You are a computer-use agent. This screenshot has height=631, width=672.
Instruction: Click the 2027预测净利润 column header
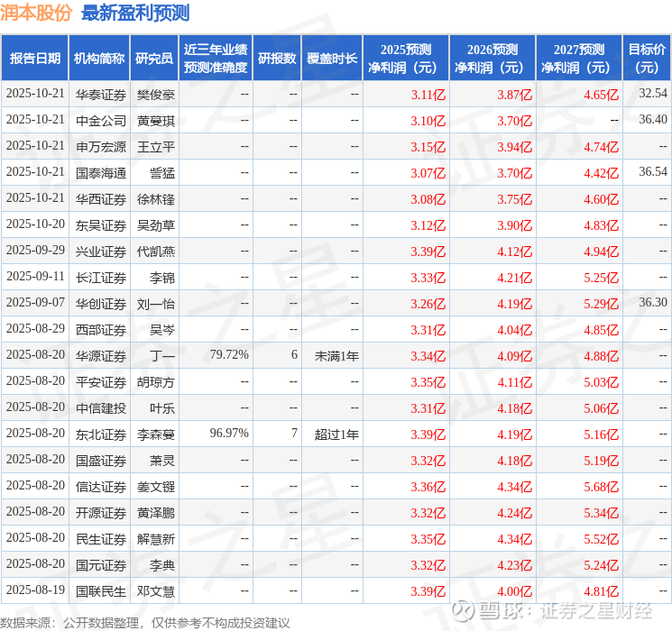(x=579, y=59)
